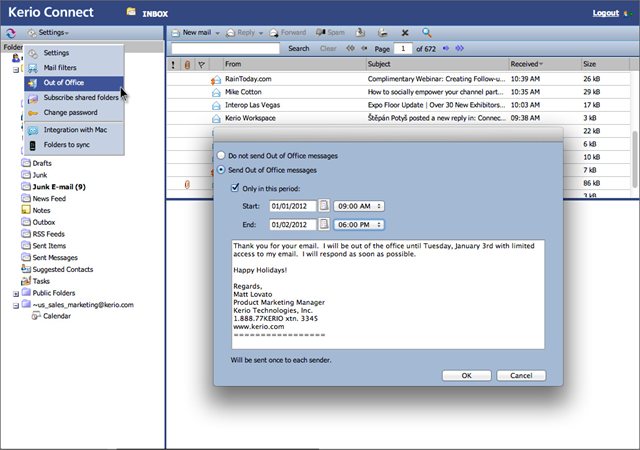
Task: Go to next page arrow
Action: tap(446, 48)
